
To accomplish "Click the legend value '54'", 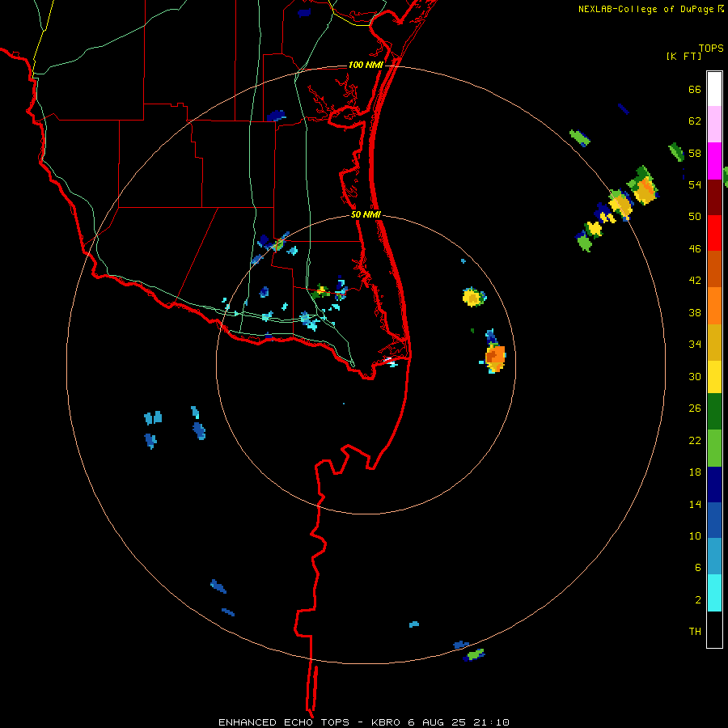I will coord(695,184).
